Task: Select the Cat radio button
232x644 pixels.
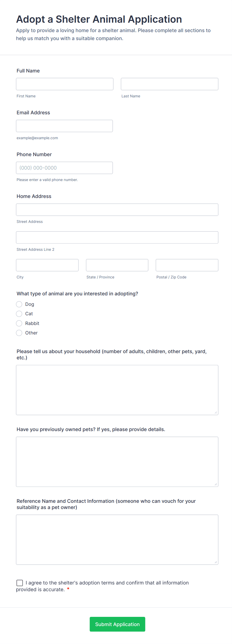Action: click(x=19, y=314)
